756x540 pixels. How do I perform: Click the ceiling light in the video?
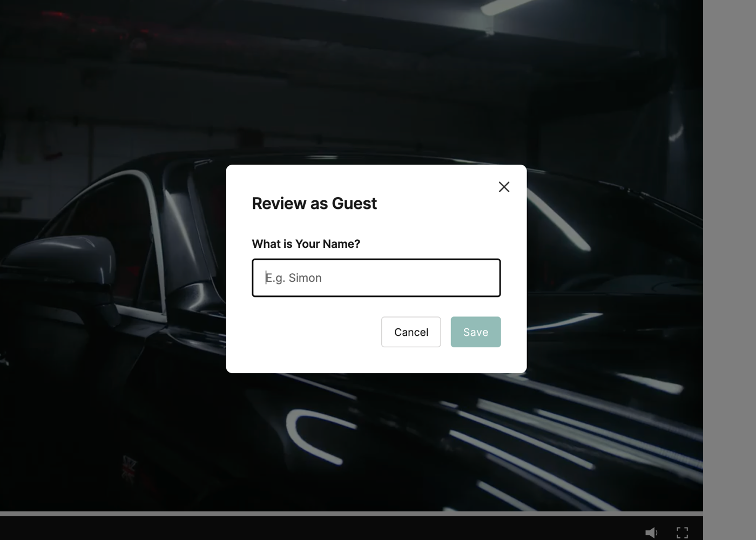tap(505, 6)
